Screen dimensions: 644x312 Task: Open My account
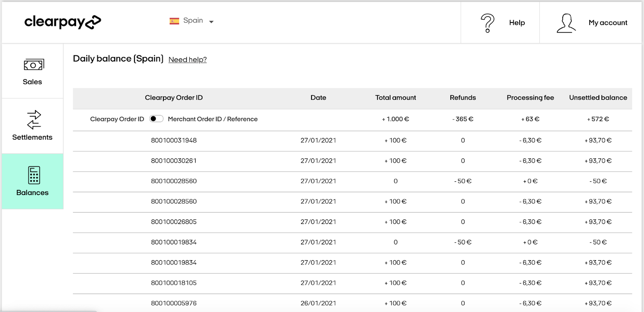pyautogui.click(x=608, y=23)
